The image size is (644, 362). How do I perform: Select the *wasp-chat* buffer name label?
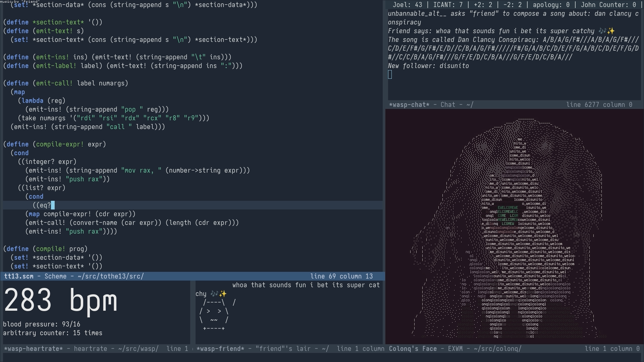409,105
